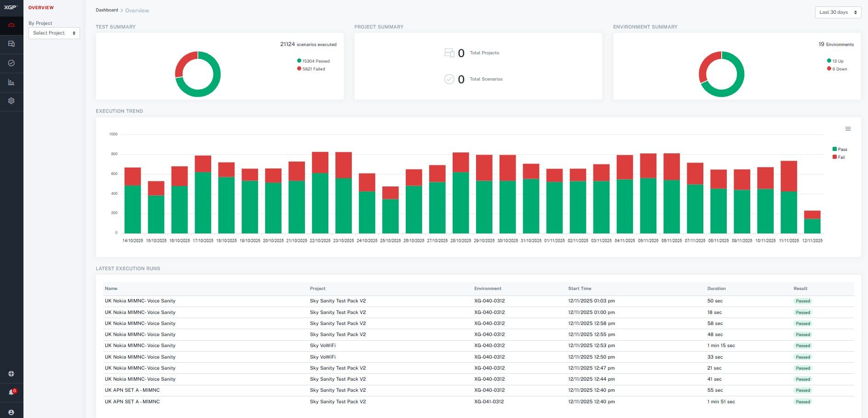Click the 22/10/2025 red fail bar segment
Image resolution: width=868 pixels, height=418 pixels.
coord(320,163)
